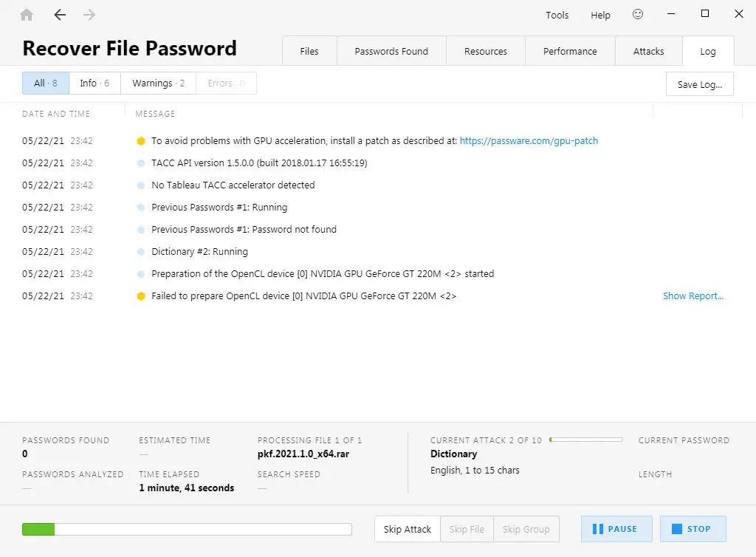Image resolution: width=756 pixels, height=557 pixels.
Task: Open the Passwords Found tab
Action: pyautogui.click(x=391, y=51)
